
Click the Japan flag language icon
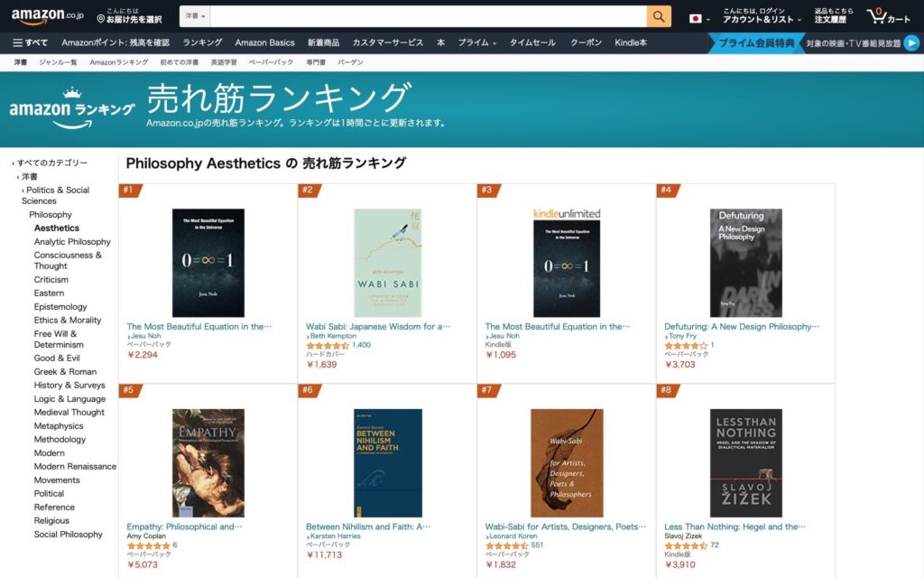[x=696, y=19]
